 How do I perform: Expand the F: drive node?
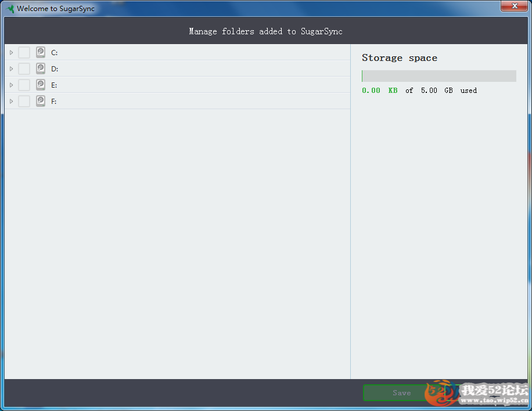pyautogui.click(x=11, y=102)
